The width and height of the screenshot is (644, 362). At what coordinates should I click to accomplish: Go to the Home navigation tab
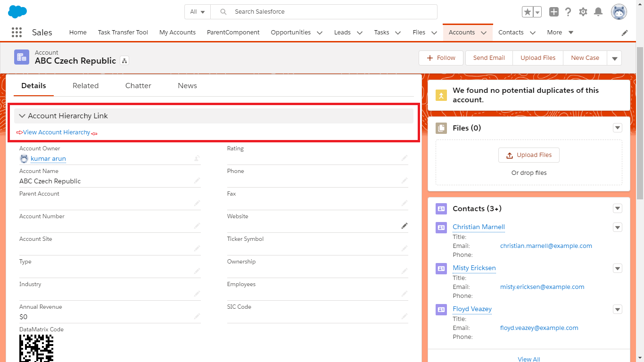tap(78, 33)
